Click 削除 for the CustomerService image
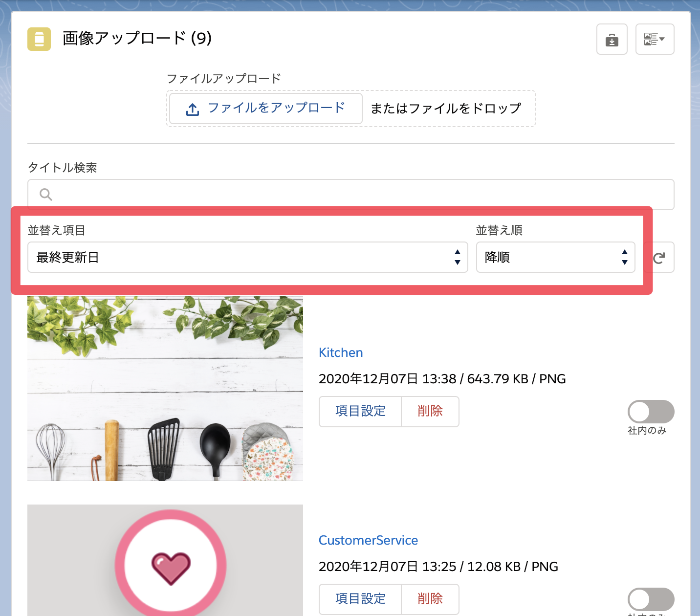The image size is (700, 616). [430, 599]
